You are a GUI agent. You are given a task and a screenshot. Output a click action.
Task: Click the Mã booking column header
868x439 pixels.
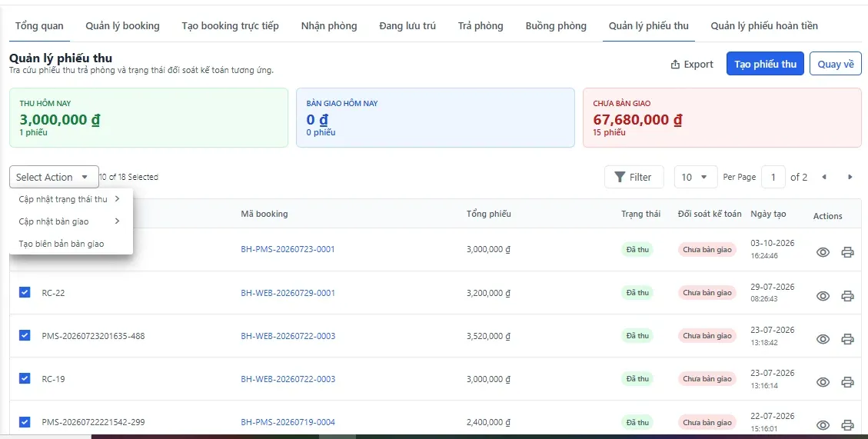pos(264,214)
